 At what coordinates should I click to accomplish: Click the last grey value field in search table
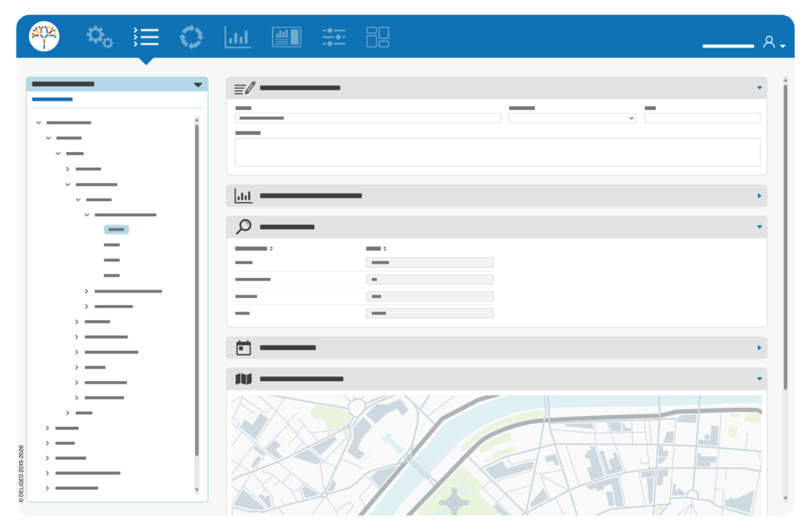click(x=430, y=313)
